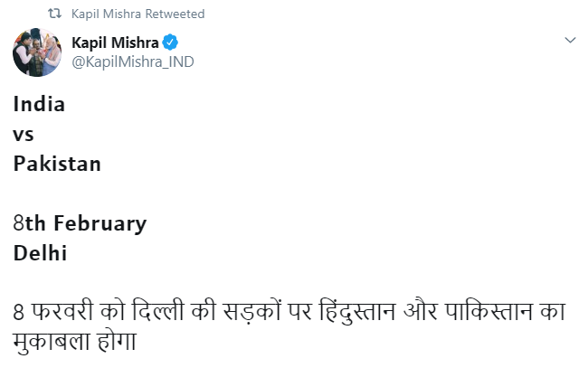This screenshot has width=588, height=368.
Task: Click the retweet icon above the tweet
Action: pyautogui.click(x=55, y=14)
